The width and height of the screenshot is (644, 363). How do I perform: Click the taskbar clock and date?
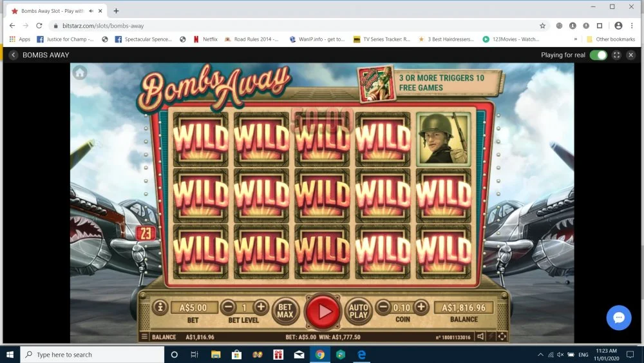tap(606, 355)
